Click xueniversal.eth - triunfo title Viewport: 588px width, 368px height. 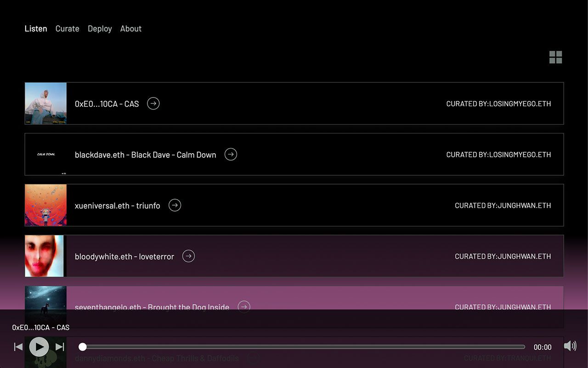tap(117, 206)
